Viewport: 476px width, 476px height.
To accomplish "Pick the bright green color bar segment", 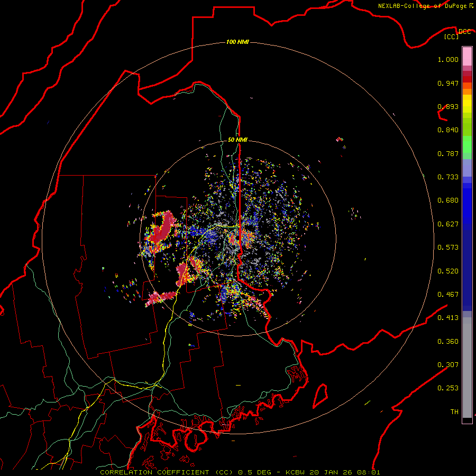I will [467, 144].
